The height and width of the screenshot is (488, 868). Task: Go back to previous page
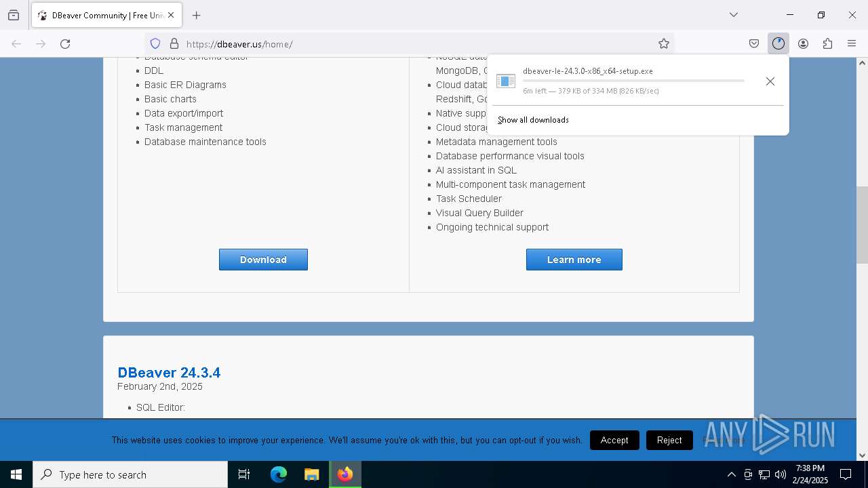coord(16,44)
